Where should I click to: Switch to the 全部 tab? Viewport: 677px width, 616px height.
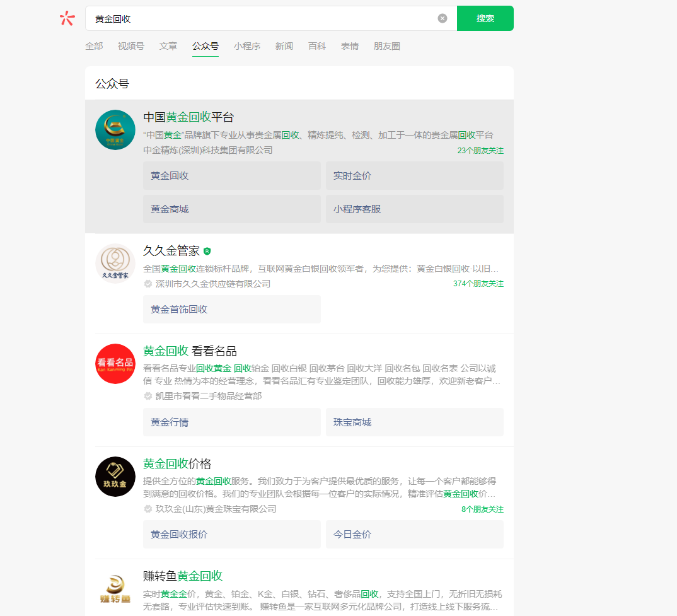(94, 46)
